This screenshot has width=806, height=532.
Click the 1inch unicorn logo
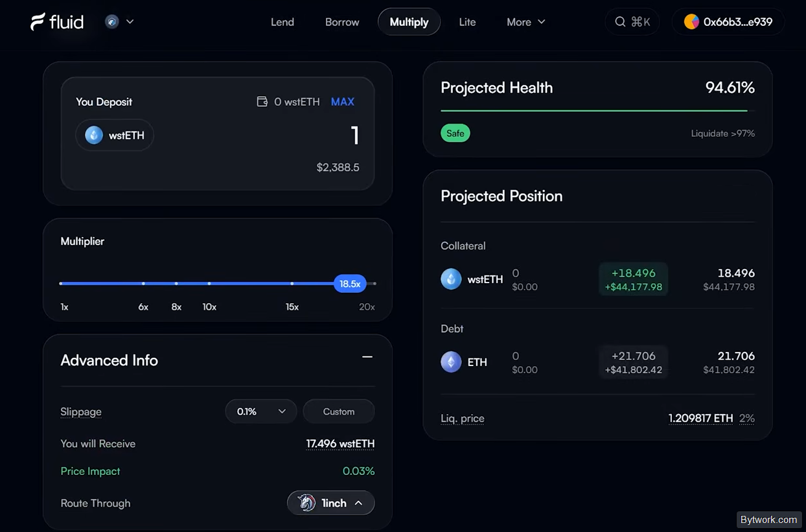[x=306, y=503]
